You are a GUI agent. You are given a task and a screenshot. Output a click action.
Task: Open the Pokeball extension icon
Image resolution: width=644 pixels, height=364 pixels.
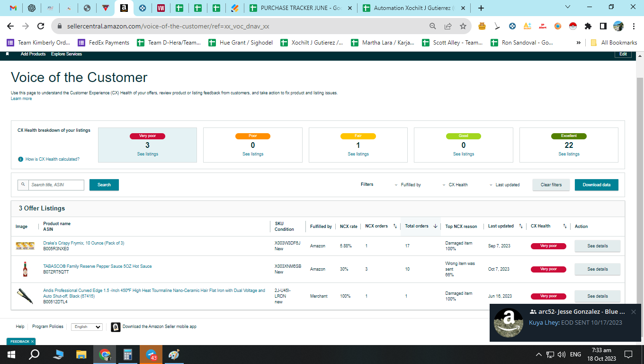pyautogui.click(x=573, y=26)
